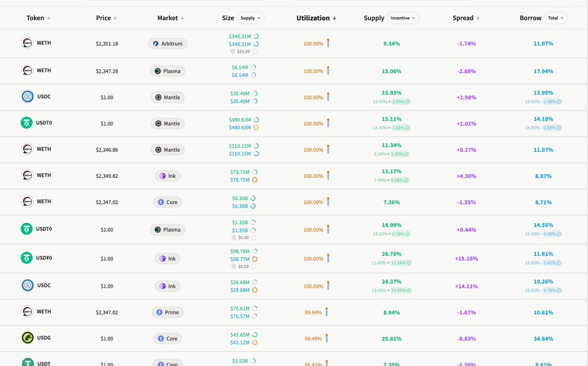Screen dimensions: 588x366
Task: Click incentive badge 2.50% in USDC Mantle supply
Action: (x=401, y=101)
